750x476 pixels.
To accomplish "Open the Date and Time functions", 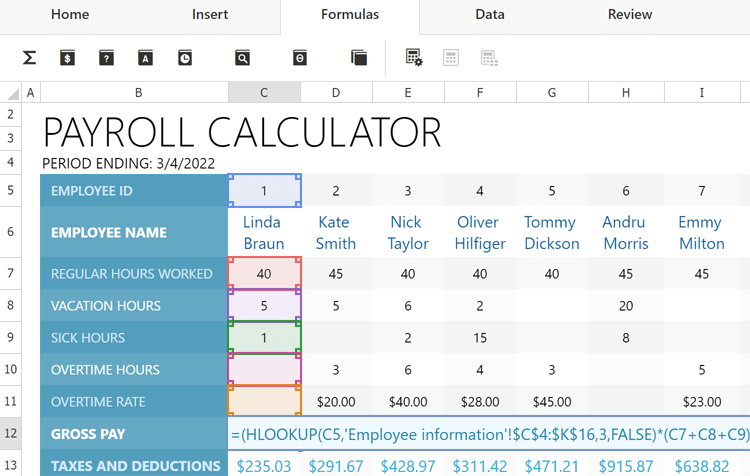I will [185, 58].
